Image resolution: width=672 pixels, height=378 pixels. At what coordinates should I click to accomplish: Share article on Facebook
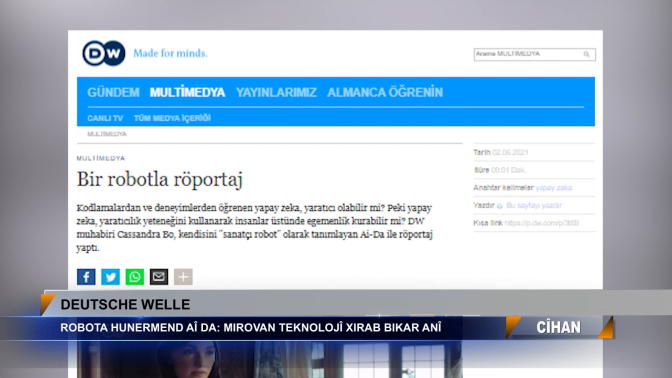point(86,277)
